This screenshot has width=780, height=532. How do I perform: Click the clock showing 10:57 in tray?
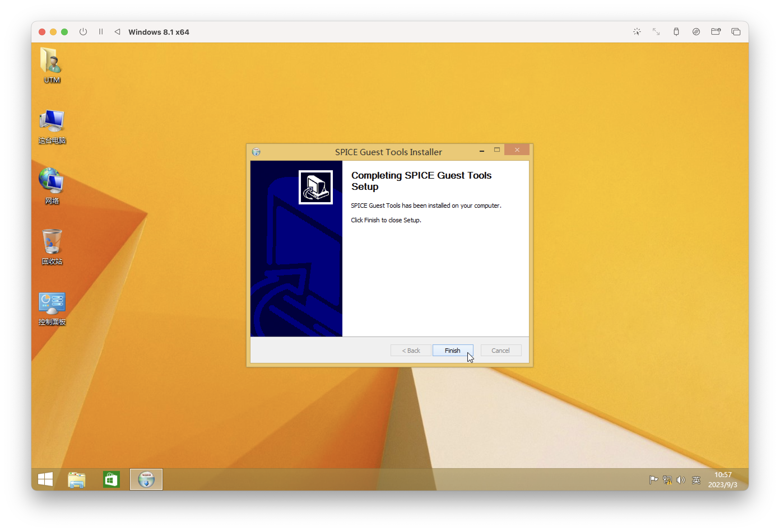coord(723,479)
